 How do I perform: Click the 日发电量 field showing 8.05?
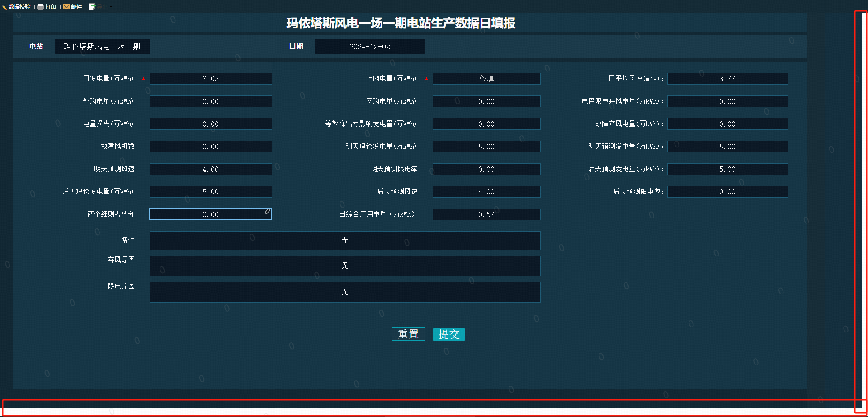[x=211, y=79]
